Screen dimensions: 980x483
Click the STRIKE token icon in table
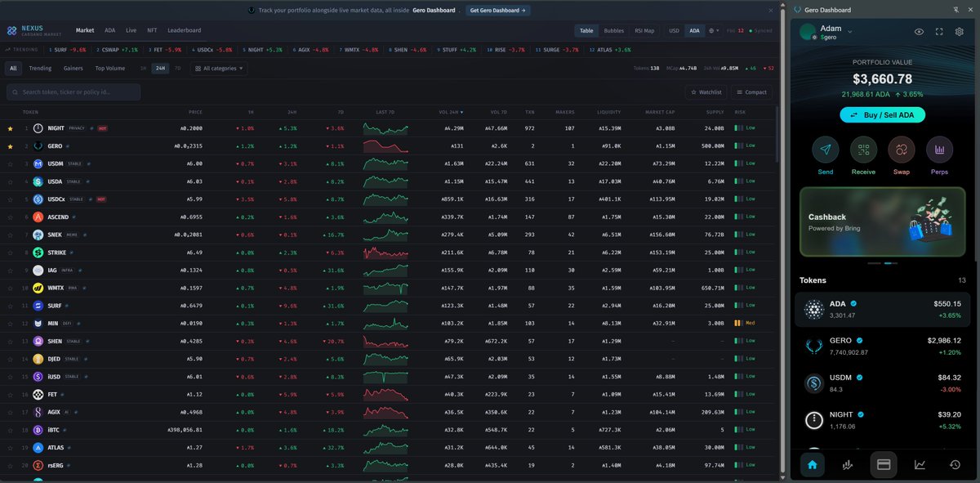pos(38,253)
